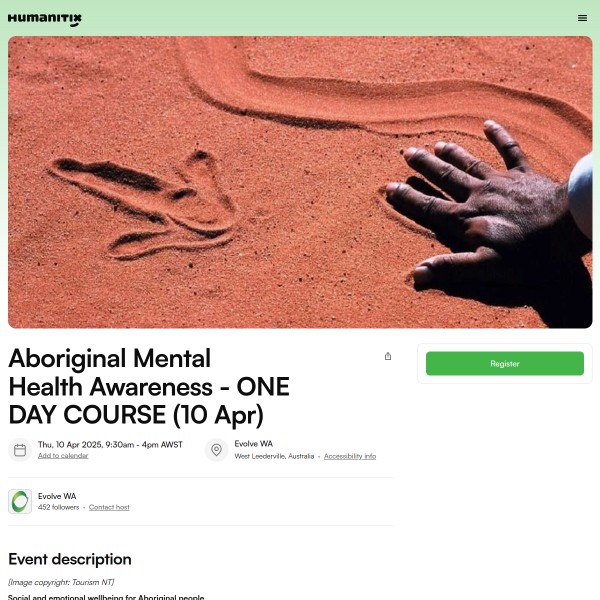Click the Social and emotional wellbeing text
The height and width of the screenshot is (600, 600).
[106, 597]
